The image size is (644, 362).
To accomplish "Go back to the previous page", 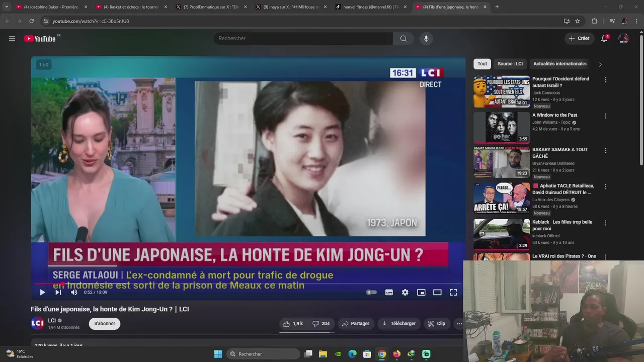I will [x=7, y=21].
